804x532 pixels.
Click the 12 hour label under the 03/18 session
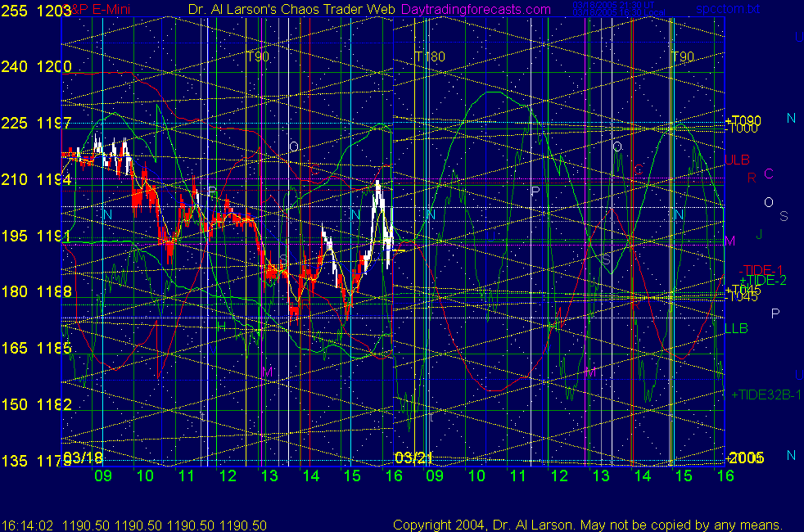click(228, 476)
